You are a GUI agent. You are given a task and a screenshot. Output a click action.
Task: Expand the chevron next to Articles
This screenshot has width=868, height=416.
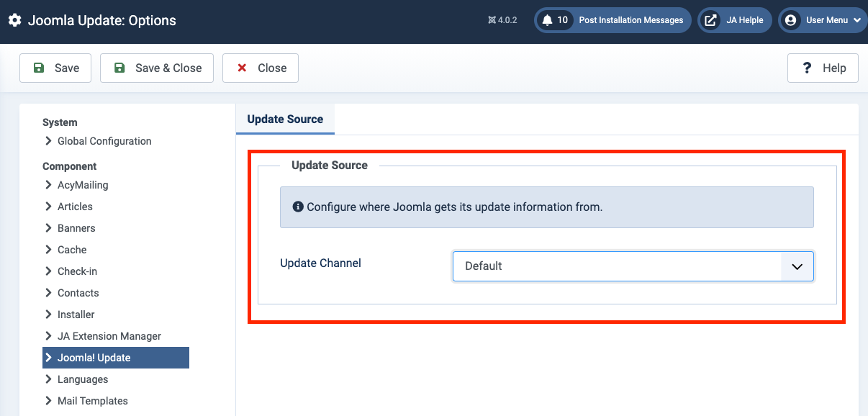(x=48, y=207)
